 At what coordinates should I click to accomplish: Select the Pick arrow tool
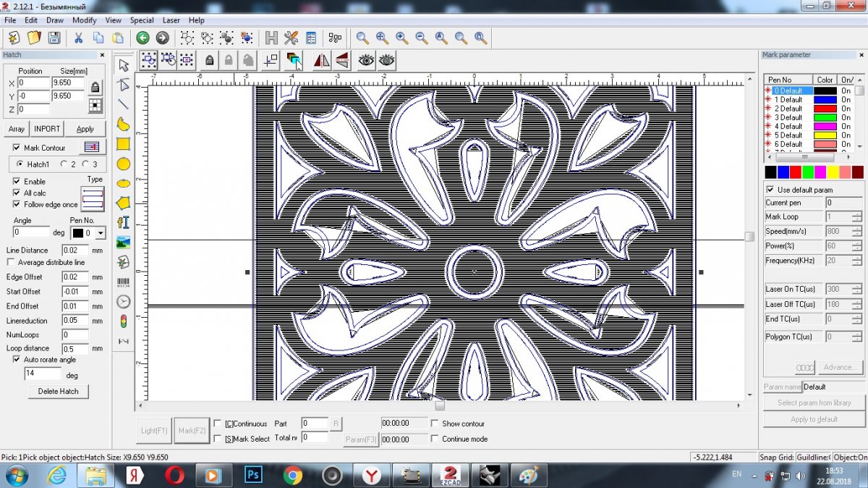tap(124, 65)
